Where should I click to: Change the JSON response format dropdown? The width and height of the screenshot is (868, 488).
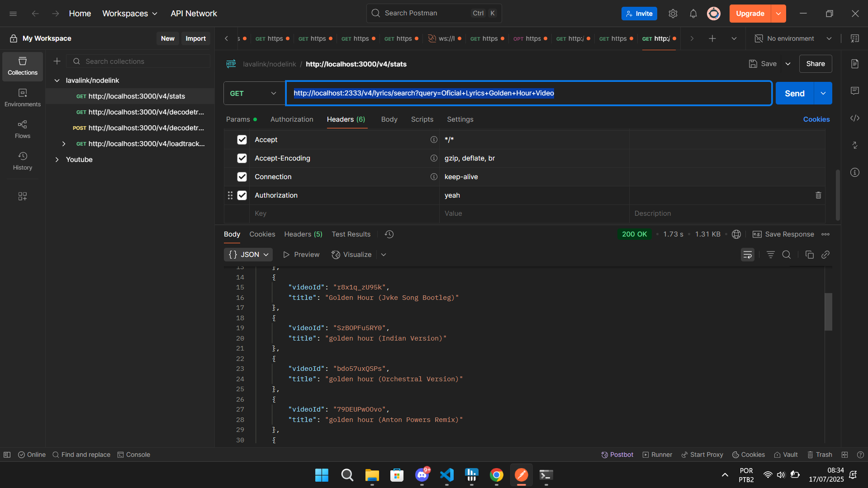coord(248,255)
